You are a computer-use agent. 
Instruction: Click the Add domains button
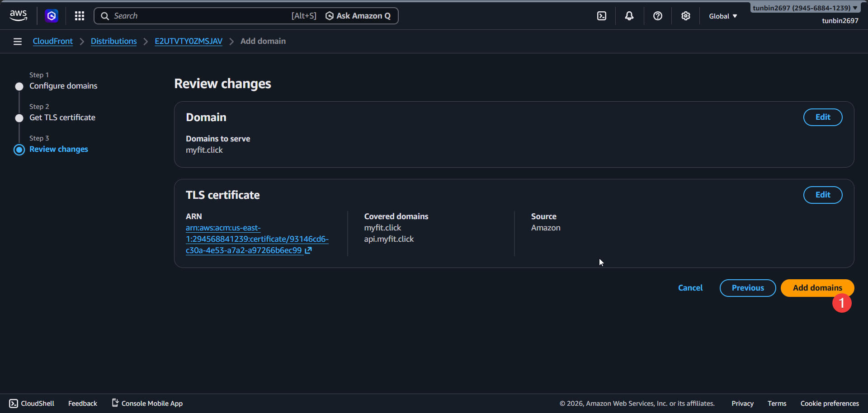817,287
